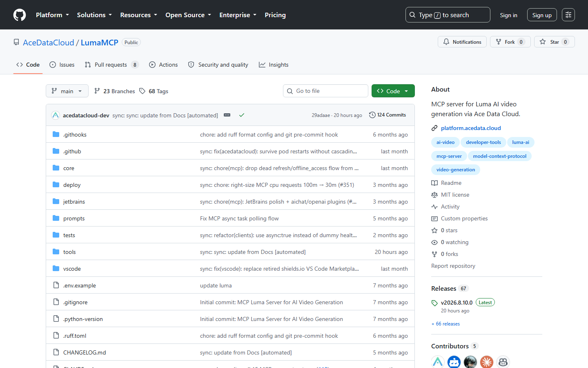Select the model-context-protocol topic tag
Image resolution: width=588 pixels, height=368 pixels.
click(499, 156)
